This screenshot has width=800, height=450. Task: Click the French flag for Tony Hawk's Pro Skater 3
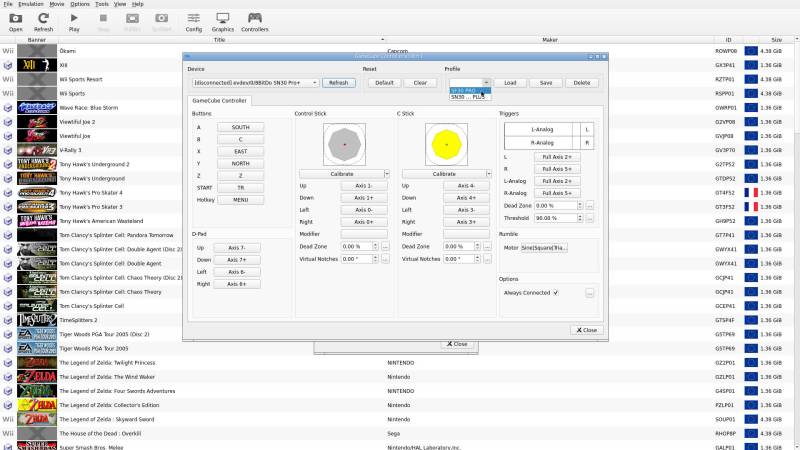pos(751,207)
